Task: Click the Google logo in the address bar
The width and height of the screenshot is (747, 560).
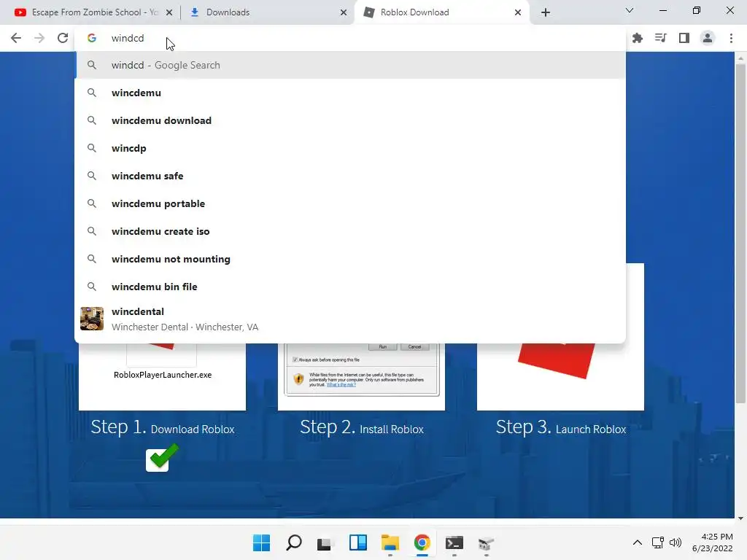Action: pyautogui.click(x=92, y=38)
